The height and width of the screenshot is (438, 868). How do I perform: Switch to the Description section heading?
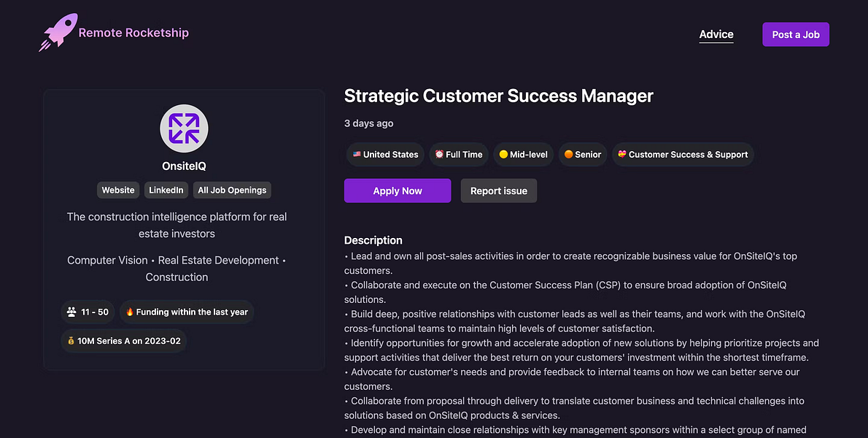click(373, 240)
